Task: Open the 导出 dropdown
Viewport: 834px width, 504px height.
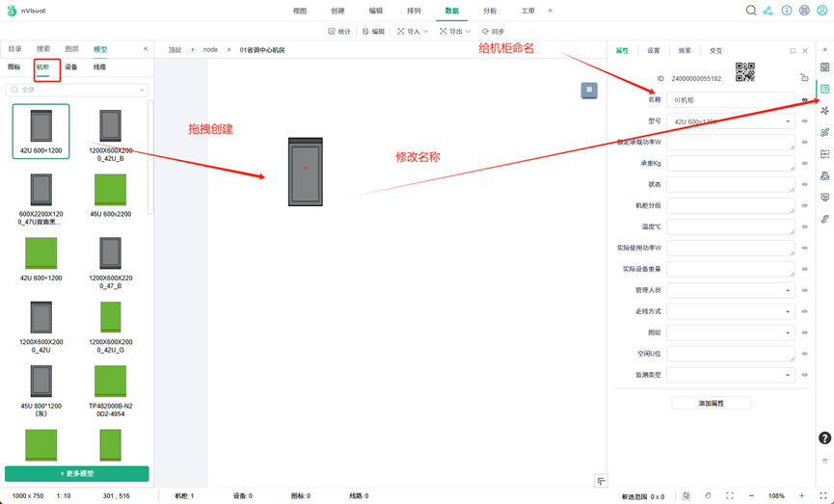Action: 455,32
